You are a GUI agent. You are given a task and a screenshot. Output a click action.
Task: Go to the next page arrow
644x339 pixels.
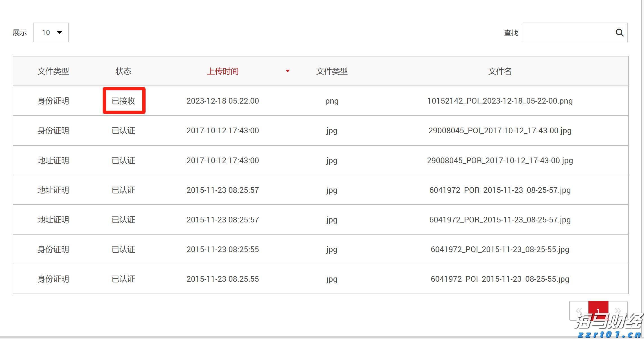coord(618,311)
